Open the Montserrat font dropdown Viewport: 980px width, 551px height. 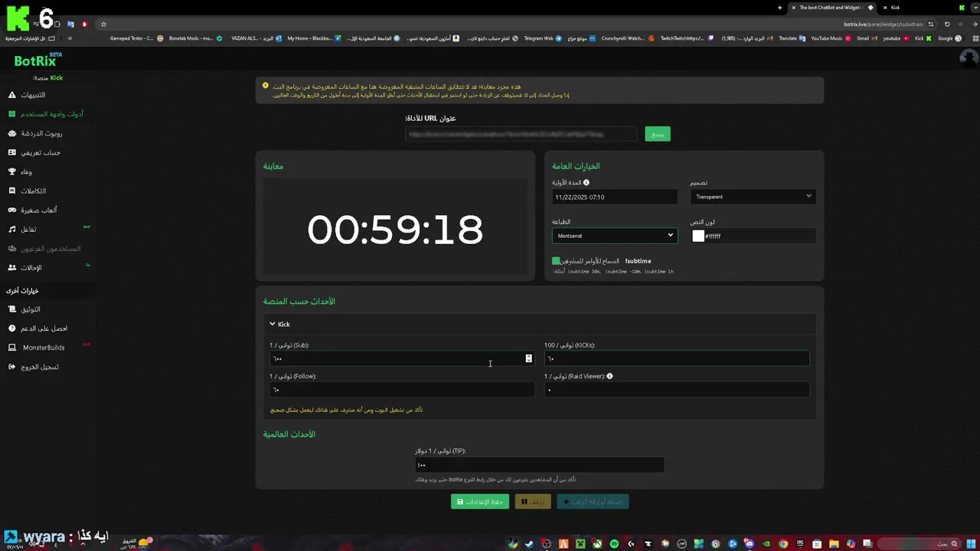pyautogui.click(x=614, y=236)
